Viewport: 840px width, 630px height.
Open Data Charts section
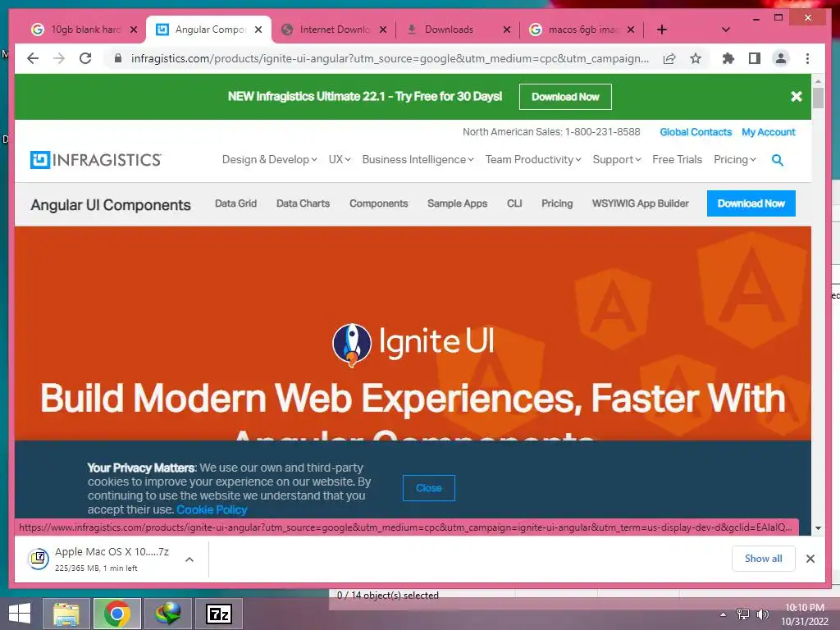[x=303, y=203]
